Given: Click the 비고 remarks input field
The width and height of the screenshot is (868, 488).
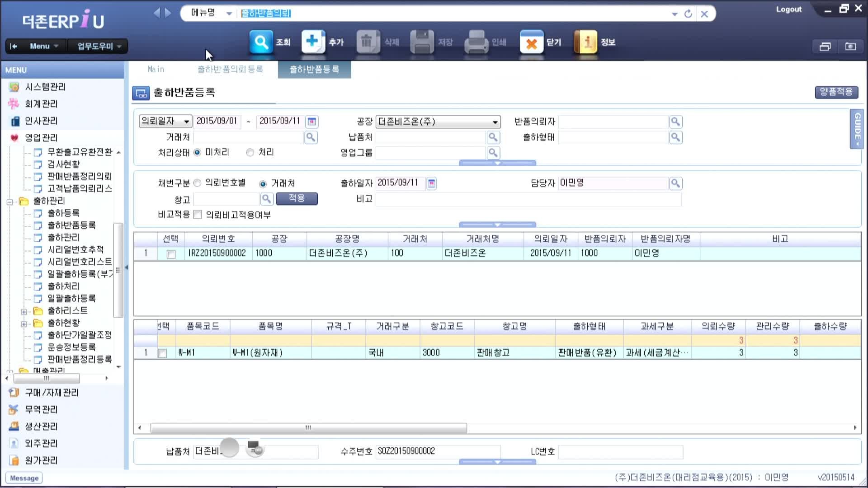Looking at the screenshot, I should [x=528, y=199].
